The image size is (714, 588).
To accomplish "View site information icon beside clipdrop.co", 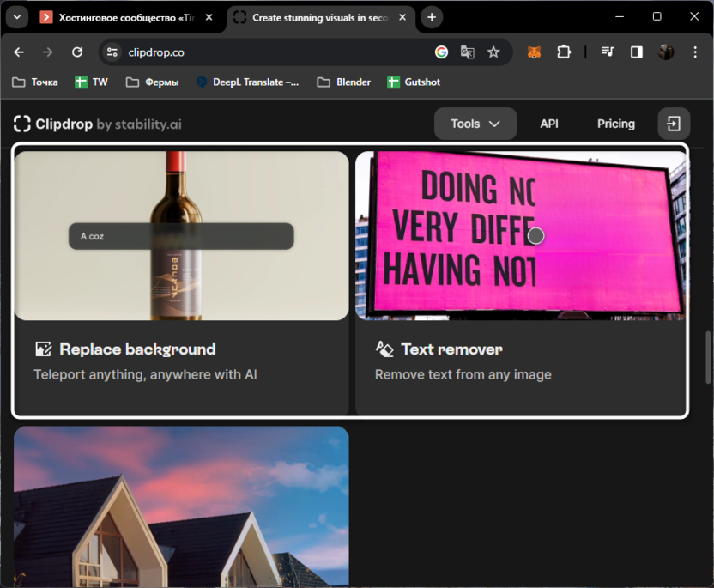I will [112, 52].
